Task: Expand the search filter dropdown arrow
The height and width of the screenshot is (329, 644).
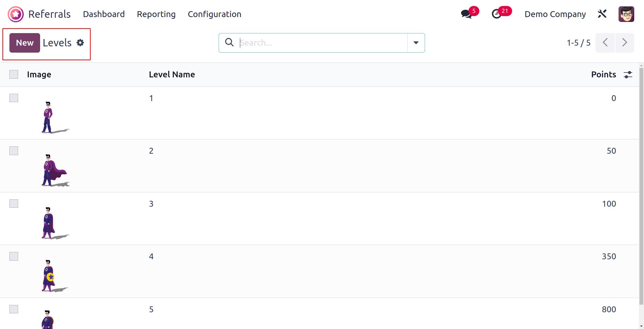Action: [x=416, y=43]
